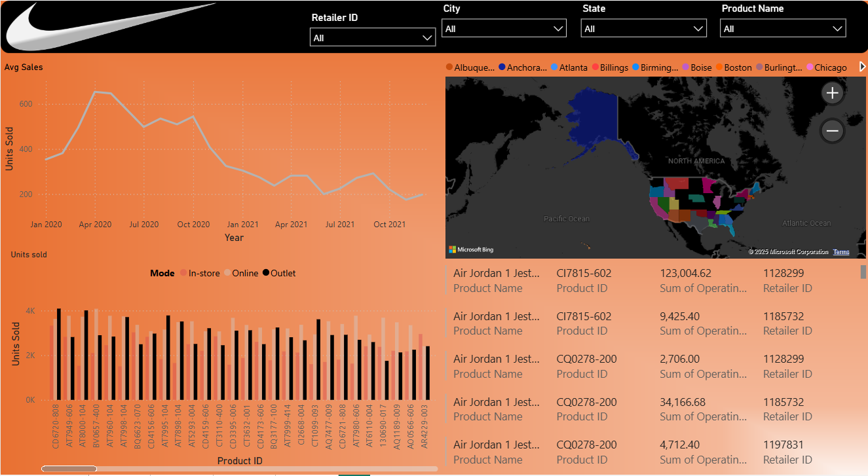Select Atlanta in the city legend
Image resolution: width=868 pixels, height=476 pixels.
click(569, 67)
